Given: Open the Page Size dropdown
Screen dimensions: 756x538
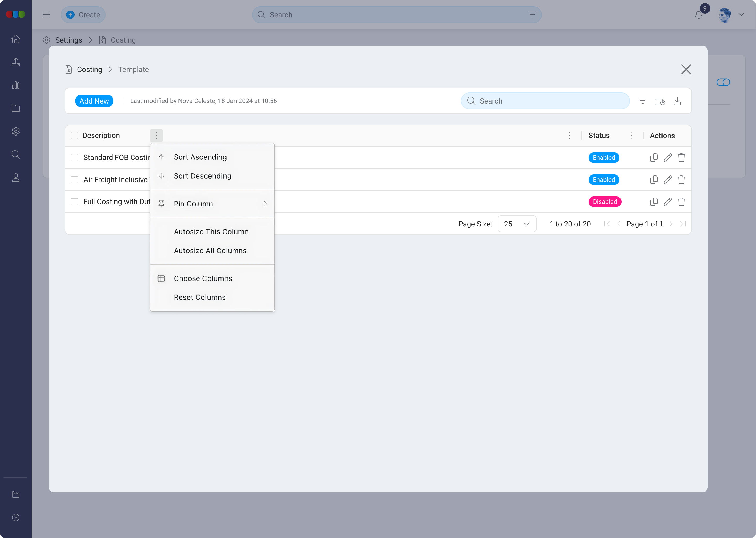Looking at the screenshot, I should 517,224.
